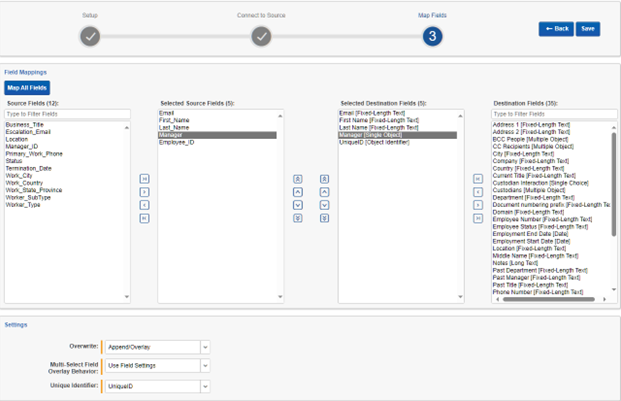621x401 pixels.
Task: Remove all selected destination fields with the double-right arrow
Action: [478, 218]
